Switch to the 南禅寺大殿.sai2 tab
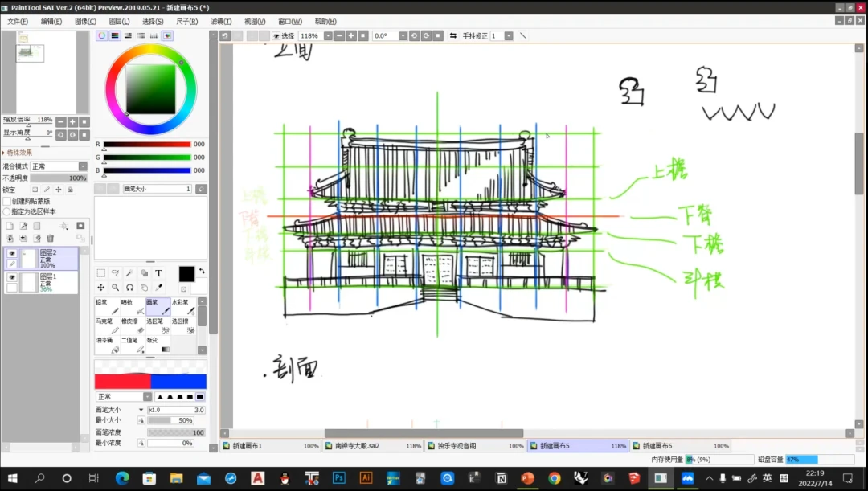Screen dimensions: 868x491 [x=373, y=446]
